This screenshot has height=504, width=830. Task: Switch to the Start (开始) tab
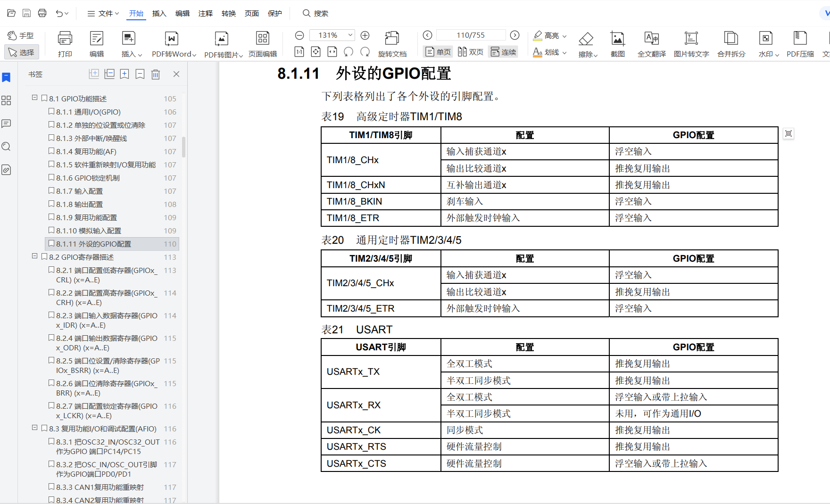coord(136,13)
